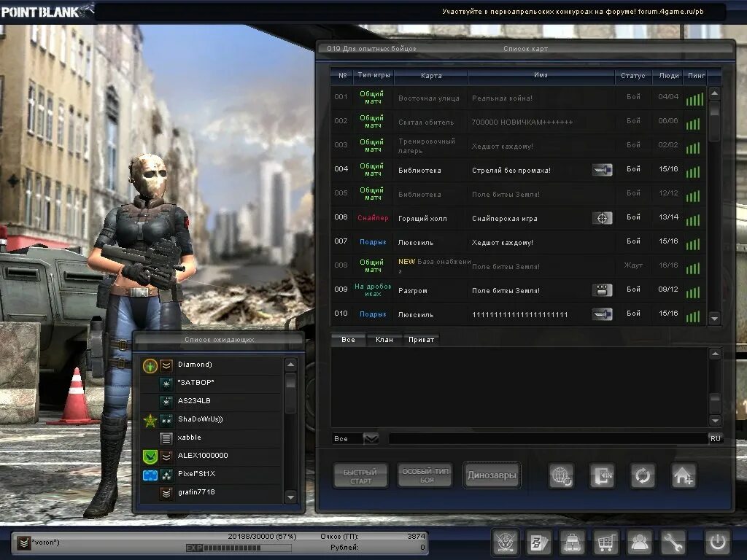Image resolution: width=747 pixels, height=560 pixels.
Task: Select room 010 with 1111111 name
Action: click(519, 314)
